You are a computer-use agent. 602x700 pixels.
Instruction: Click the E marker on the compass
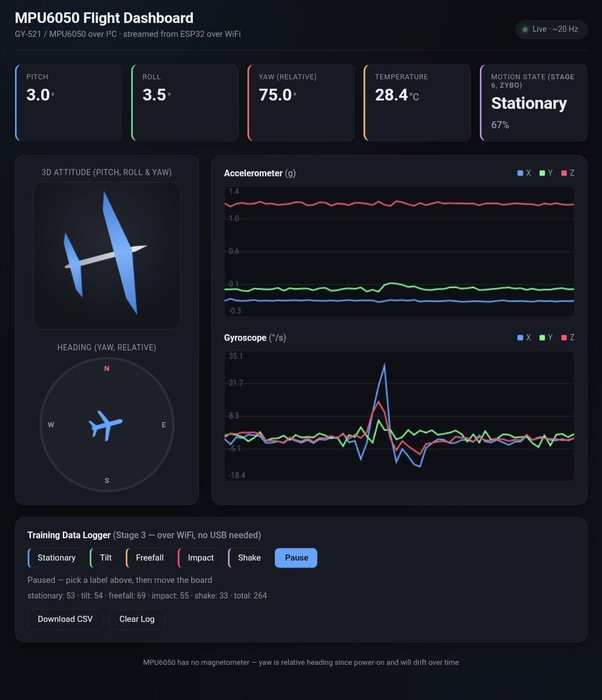(x=164, y=425)
